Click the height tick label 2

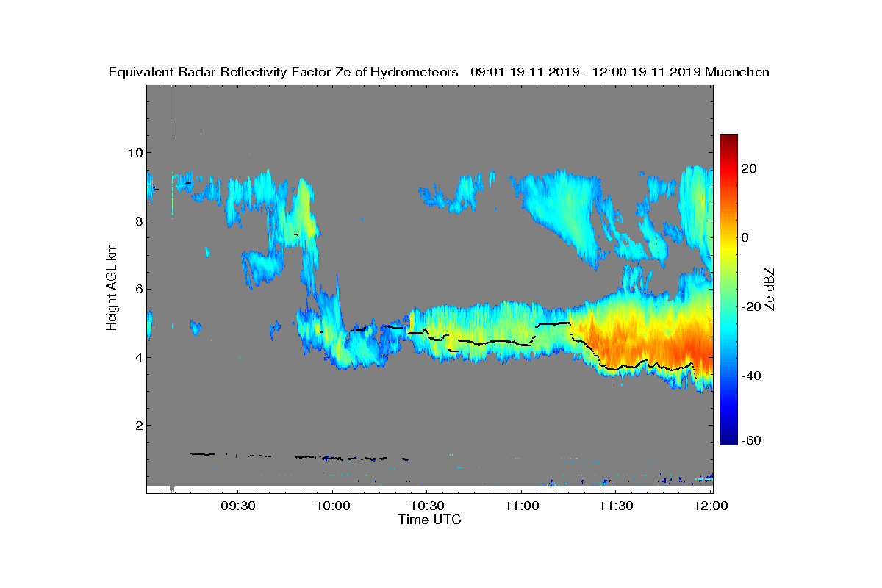pyautogui.click(x=138, y=426)
